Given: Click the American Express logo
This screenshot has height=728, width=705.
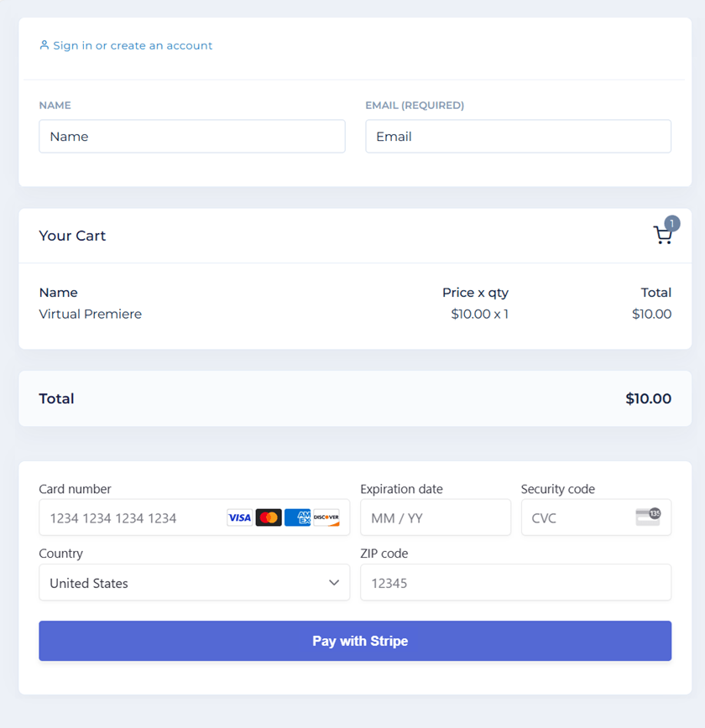Looking at the screenshot, I should [297, 517].
